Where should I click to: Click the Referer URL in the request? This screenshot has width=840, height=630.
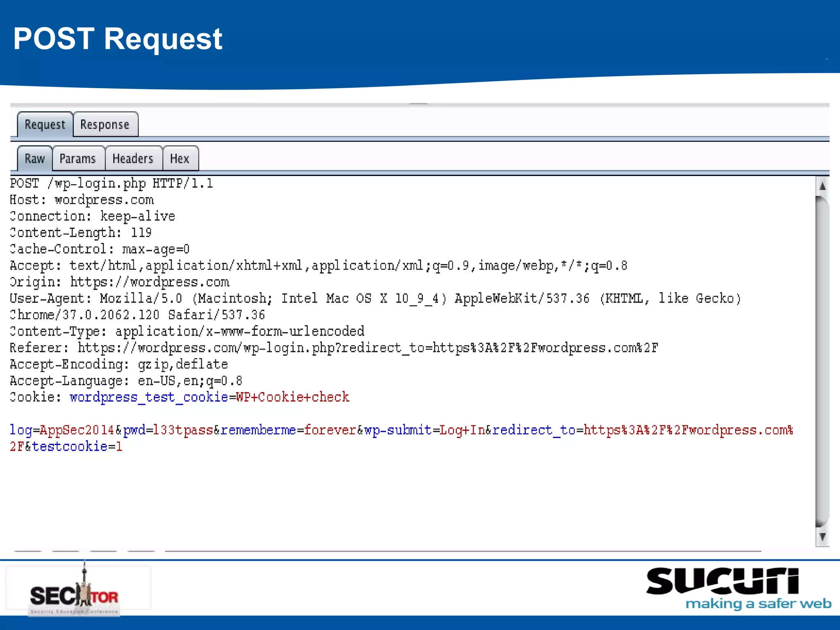(367, 348)
